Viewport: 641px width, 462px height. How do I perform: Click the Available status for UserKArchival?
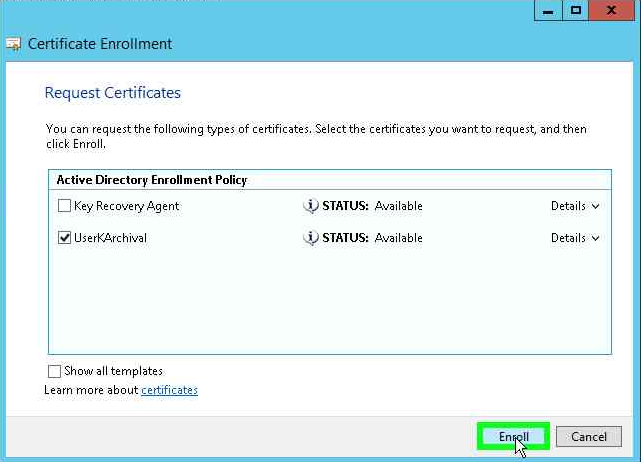point(398,238)
